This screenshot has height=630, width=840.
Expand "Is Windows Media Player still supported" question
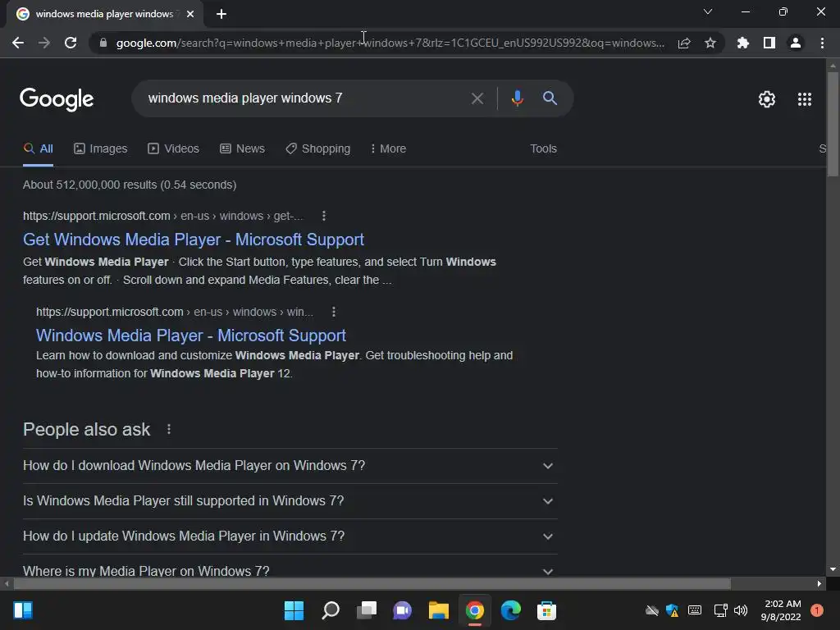point(290,501)
